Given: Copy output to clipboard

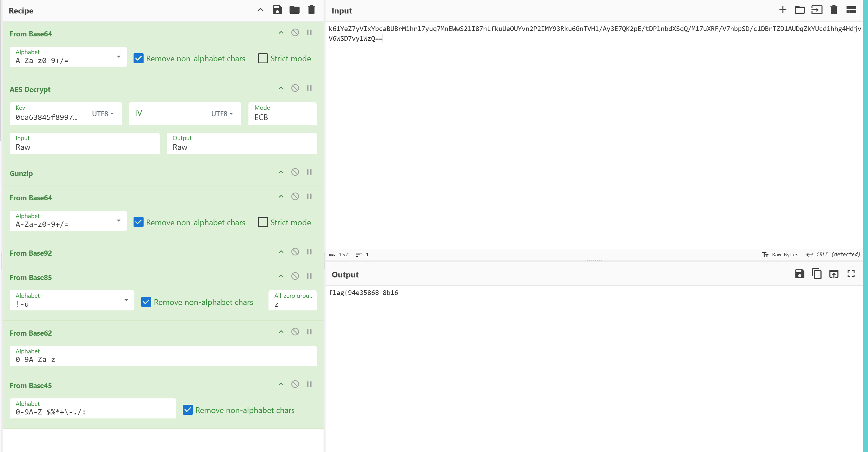Looking at the screenshot, I should pos(816,274).
